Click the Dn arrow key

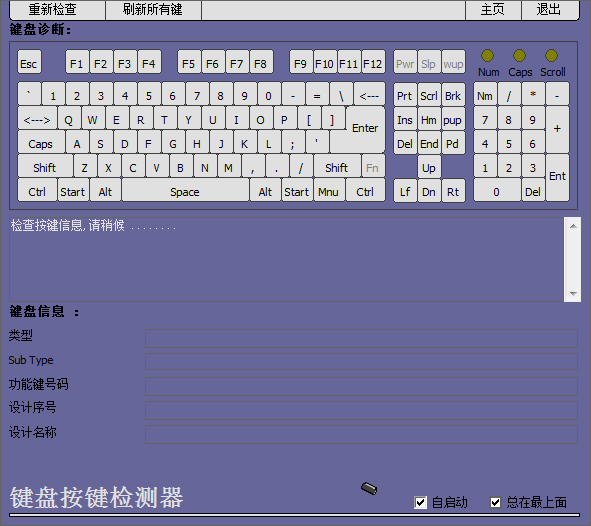pyautogui.click(x=429, y=190)
